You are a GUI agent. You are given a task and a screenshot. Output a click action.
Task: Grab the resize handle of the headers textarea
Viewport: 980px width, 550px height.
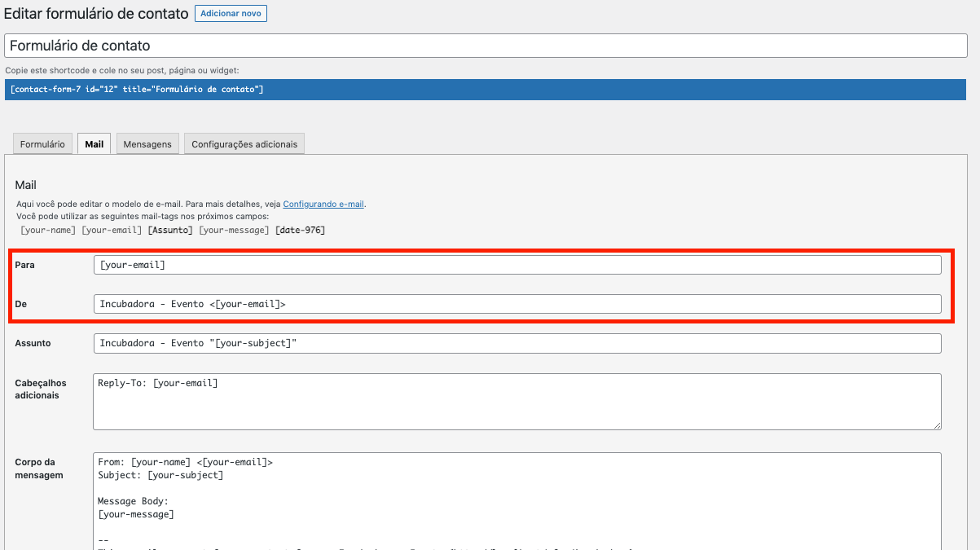point(937,425)
